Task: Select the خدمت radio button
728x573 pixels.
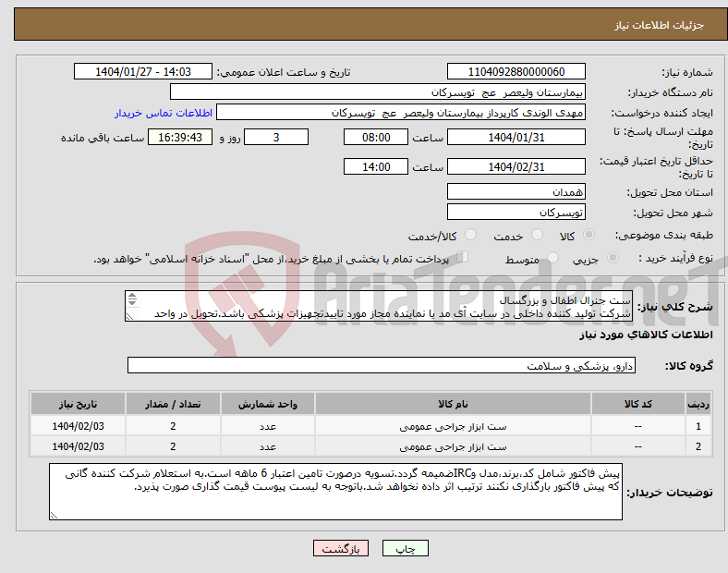Action: pyautogui.click(x=537, y=235)
